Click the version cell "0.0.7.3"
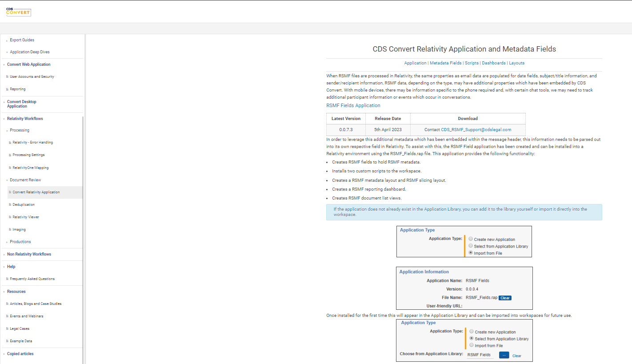The width and height of the screenshot is (632, 364). pyautogui.click(x=346, y=130)
